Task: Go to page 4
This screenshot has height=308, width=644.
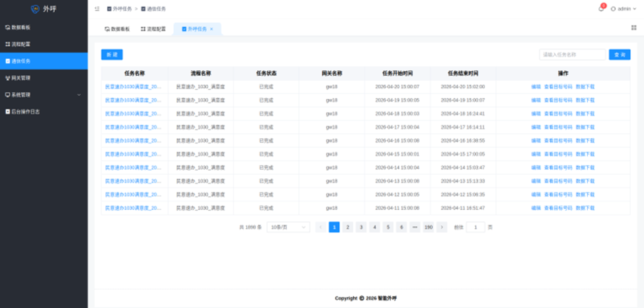Action: tap(374, 227)
